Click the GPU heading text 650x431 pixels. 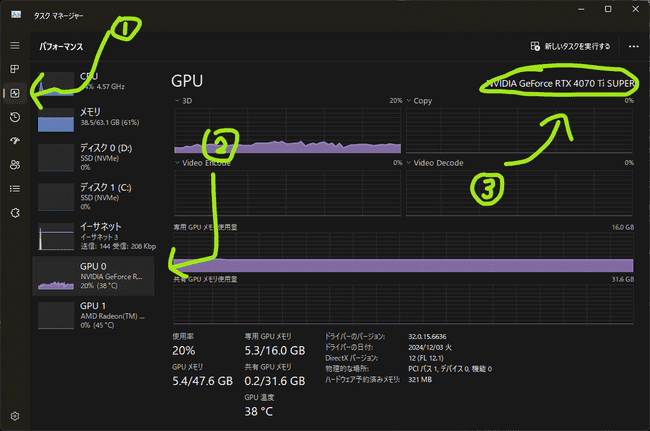187,81
